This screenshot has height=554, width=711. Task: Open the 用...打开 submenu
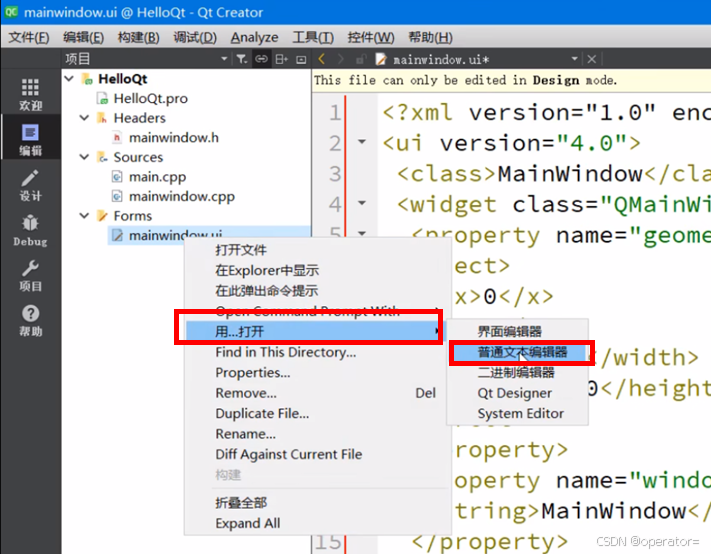[313, 331]
